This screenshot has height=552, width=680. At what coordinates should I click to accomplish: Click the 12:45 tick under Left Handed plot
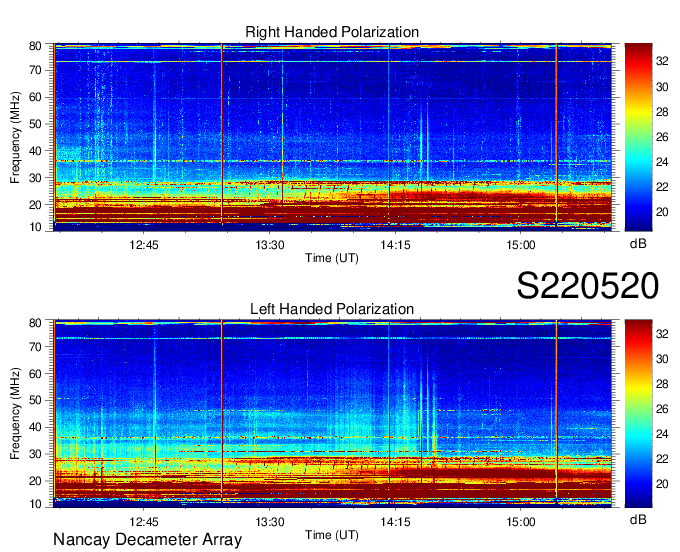144,522
